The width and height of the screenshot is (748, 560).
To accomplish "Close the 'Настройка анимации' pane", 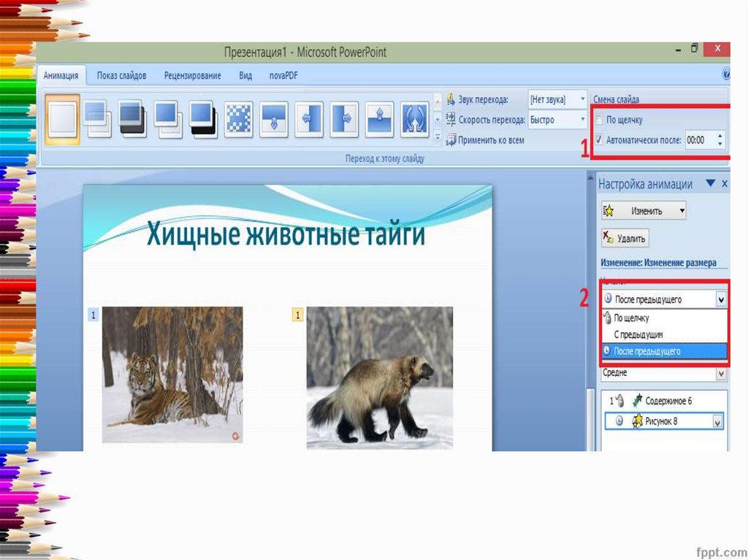I will pos(725,183).
